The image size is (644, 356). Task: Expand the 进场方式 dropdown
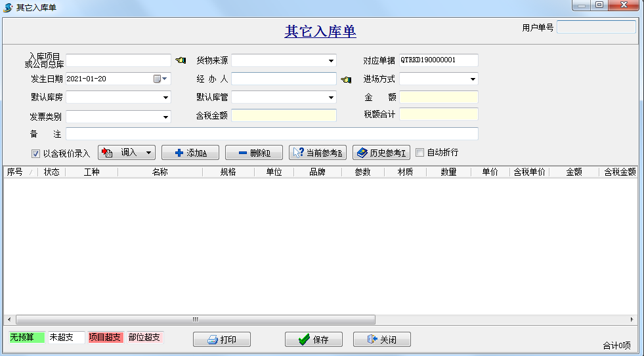pyautogui.click(x=473, y=79)
